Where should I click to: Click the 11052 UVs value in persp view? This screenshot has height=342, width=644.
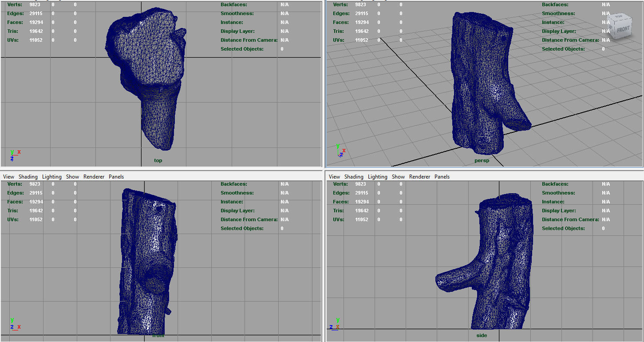pyautogui.click(x=362, y=40)
